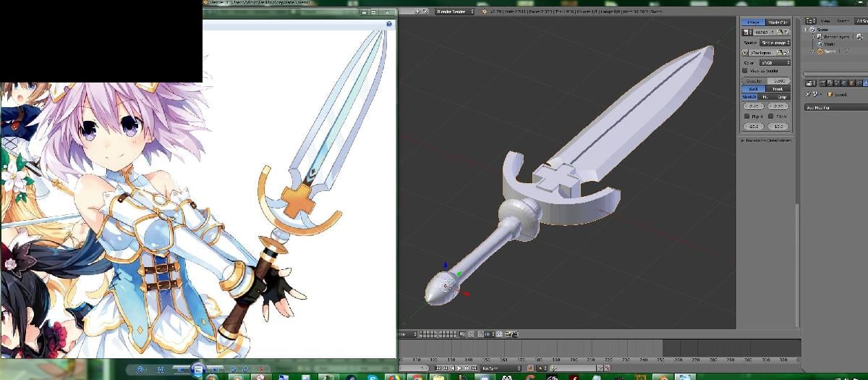Image resolution: width=868 pixels, height=380 pixels.
Task: Open the background image Source dropdown
Action: pos(775,43)
